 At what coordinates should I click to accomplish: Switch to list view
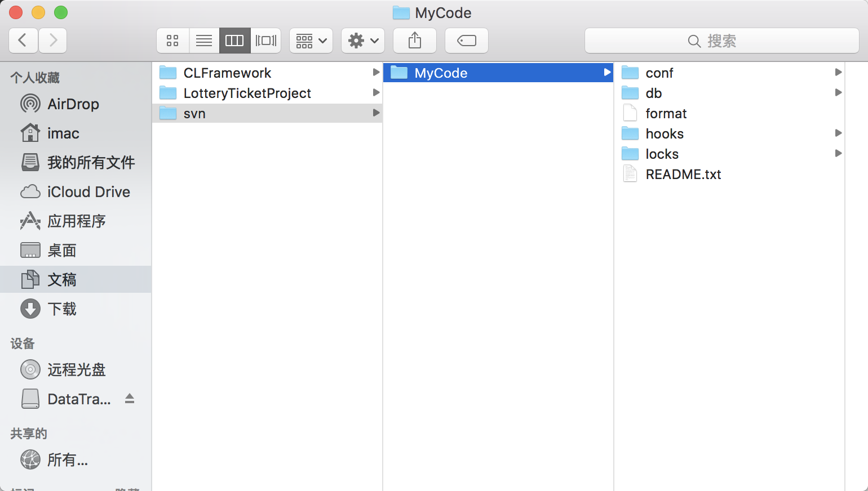(x=204, y=41)
